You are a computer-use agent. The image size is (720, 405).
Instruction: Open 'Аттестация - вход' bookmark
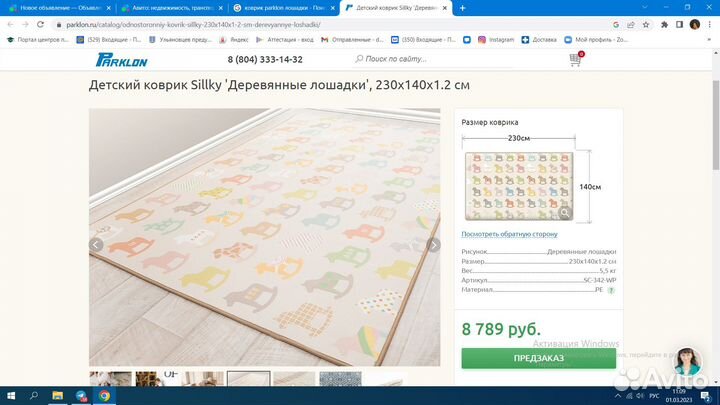coord(285,40)
